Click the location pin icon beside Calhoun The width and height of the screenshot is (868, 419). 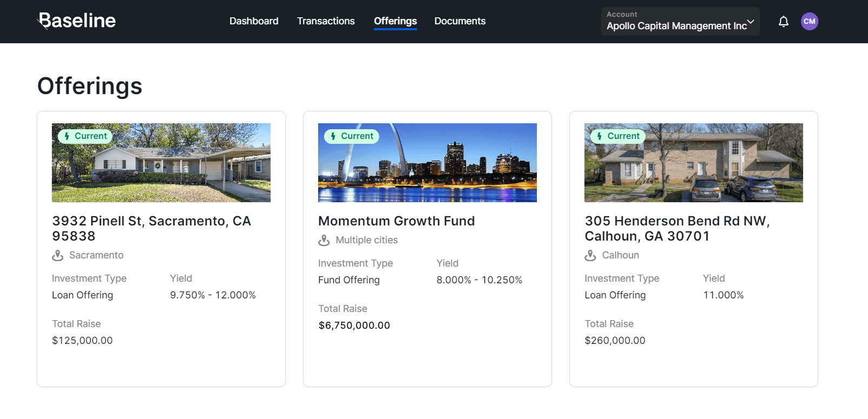click(x=590, y=255)
